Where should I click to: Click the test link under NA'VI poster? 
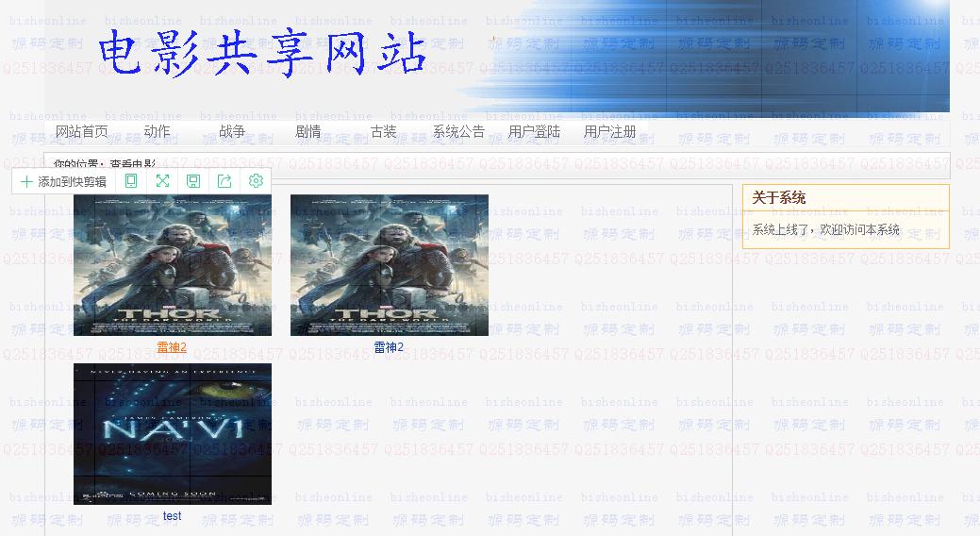click(172, 516)
